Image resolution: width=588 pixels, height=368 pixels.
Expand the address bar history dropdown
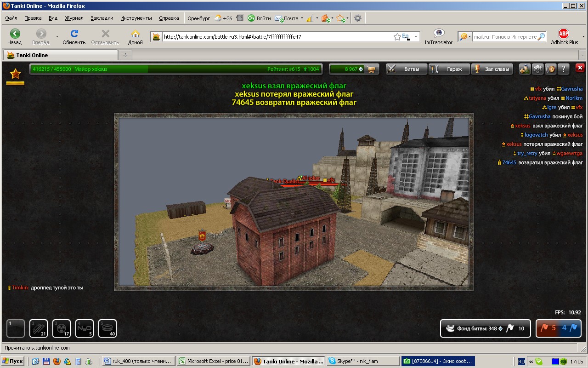click(x=416, y=36)
